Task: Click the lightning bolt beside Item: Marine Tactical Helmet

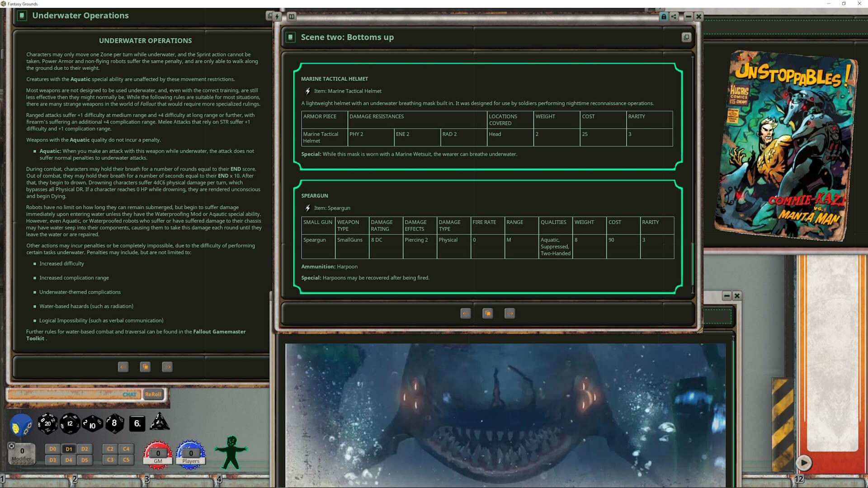Action: pyautogui.click(x=307, y=91)
